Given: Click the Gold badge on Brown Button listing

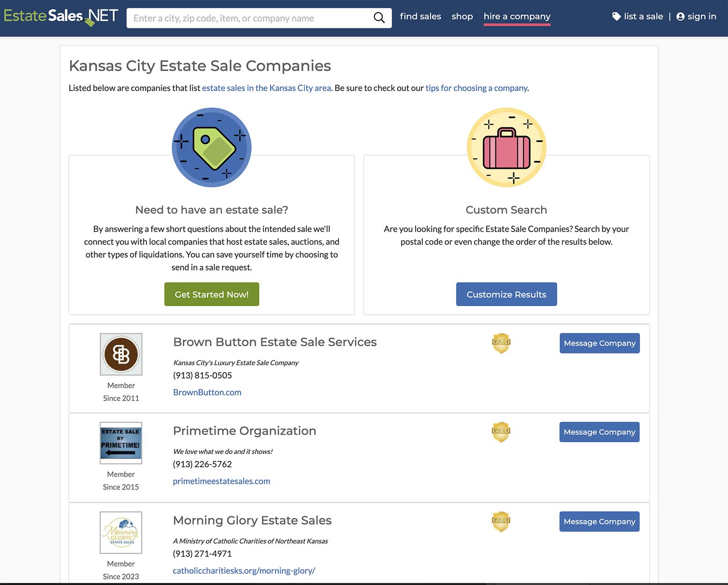Looking at the screenshot, I should (x=500, y=343).
